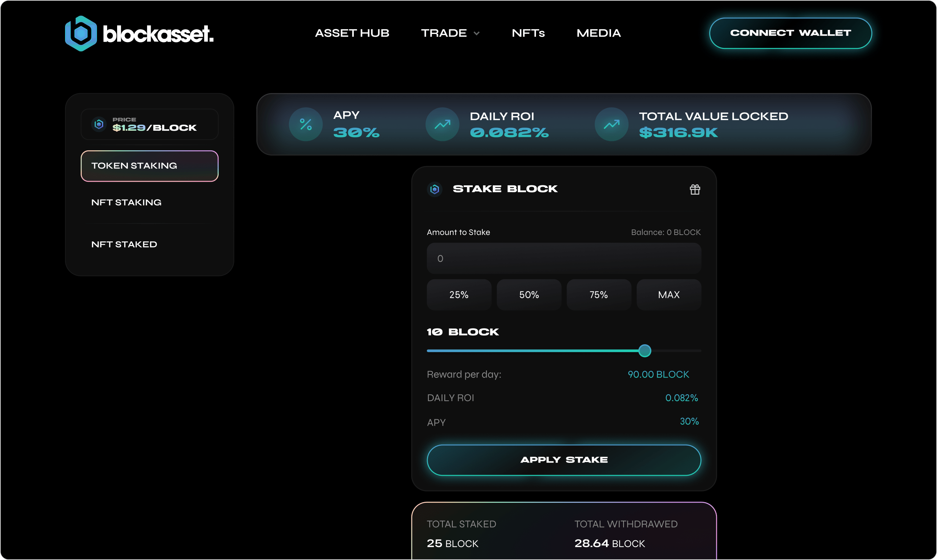Viewport: 937px width, 560px height.
Task: Click the Balance: 0 BLOCK text
Action: [x=666, y=232]
